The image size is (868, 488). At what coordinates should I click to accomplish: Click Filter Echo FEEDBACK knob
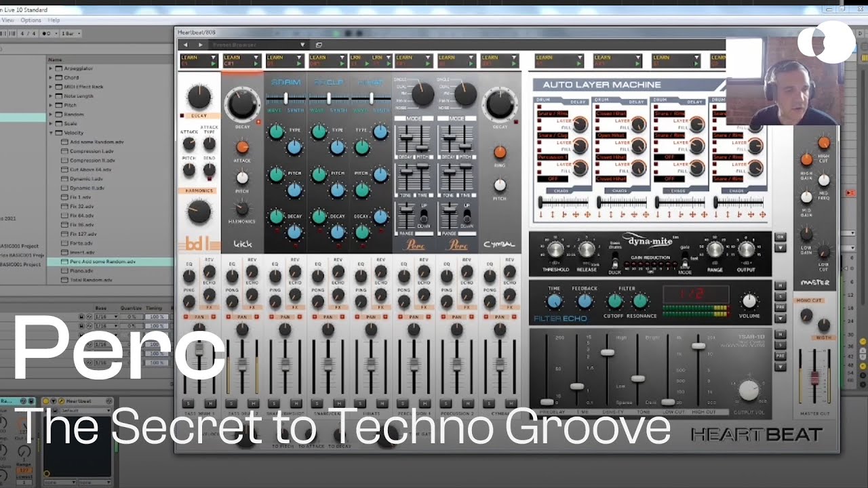585,302
